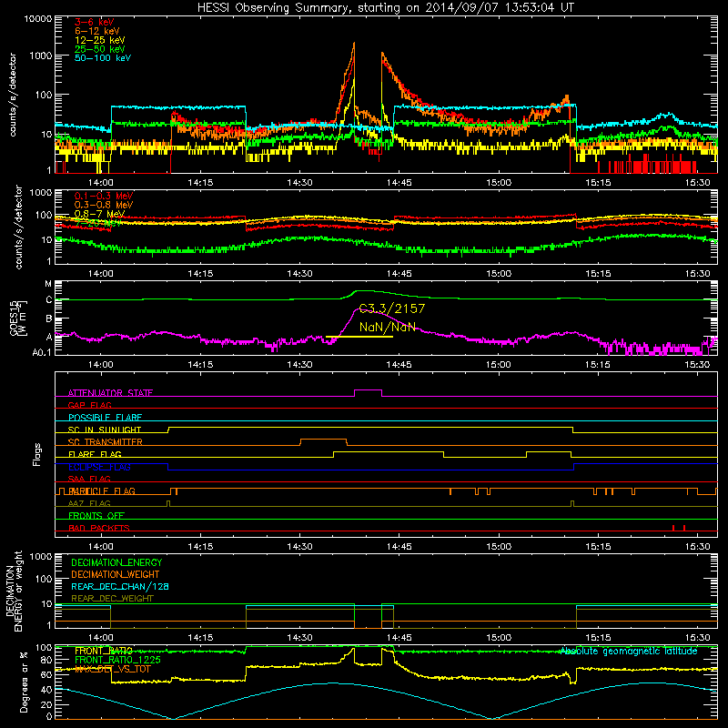The image size is (728, 728).
Task: Choose the green 25-50 keV legend label
Action: pyautogui.click(x=100, y=49)
